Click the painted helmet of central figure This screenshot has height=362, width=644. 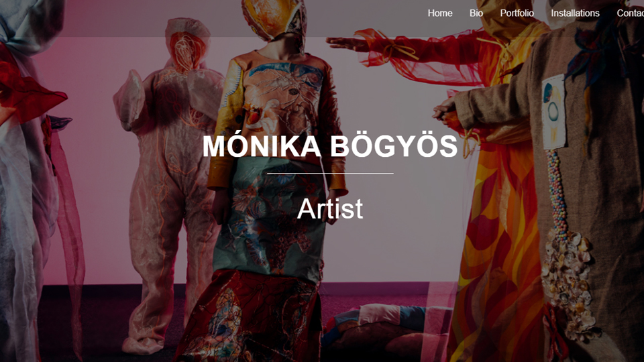click(x=274, y=19)
